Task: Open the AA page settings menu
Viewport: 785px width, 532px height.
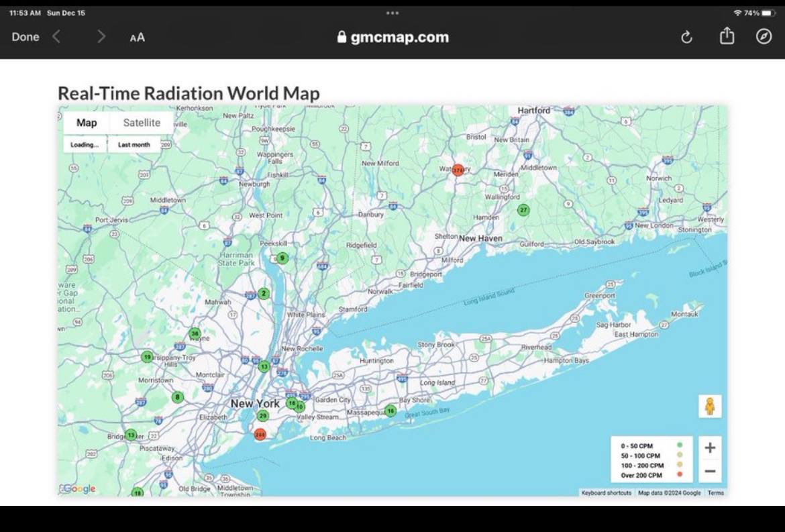Action: [x=136, y=38]
